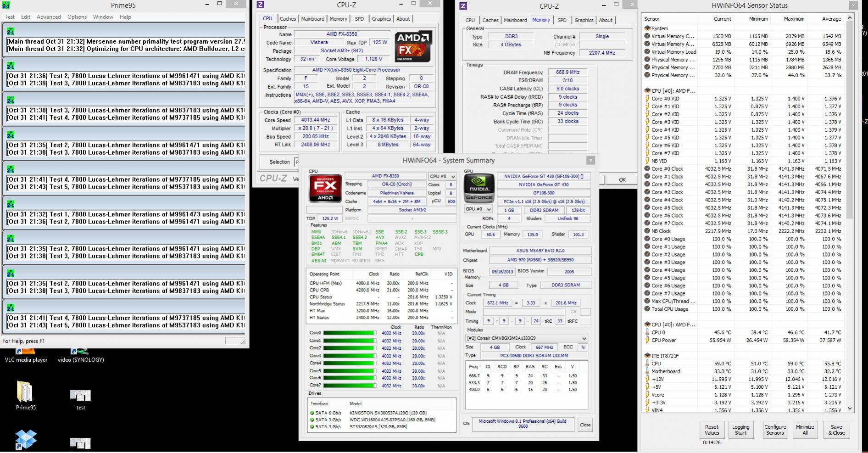Click the CPU Power sensor icon
The image size is (868, 453).
647,341
